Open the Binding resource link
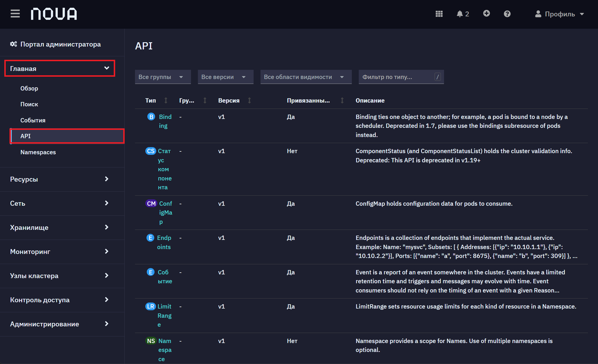The height and width of the screenshot is (364, 598). point(165,121)
